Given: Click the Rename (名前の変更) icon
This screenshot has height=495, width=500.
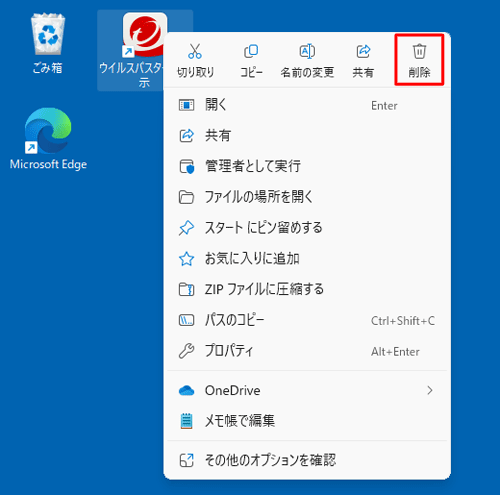Looking at the screenshot, I should pyautogui.click(x=307, y=52).
